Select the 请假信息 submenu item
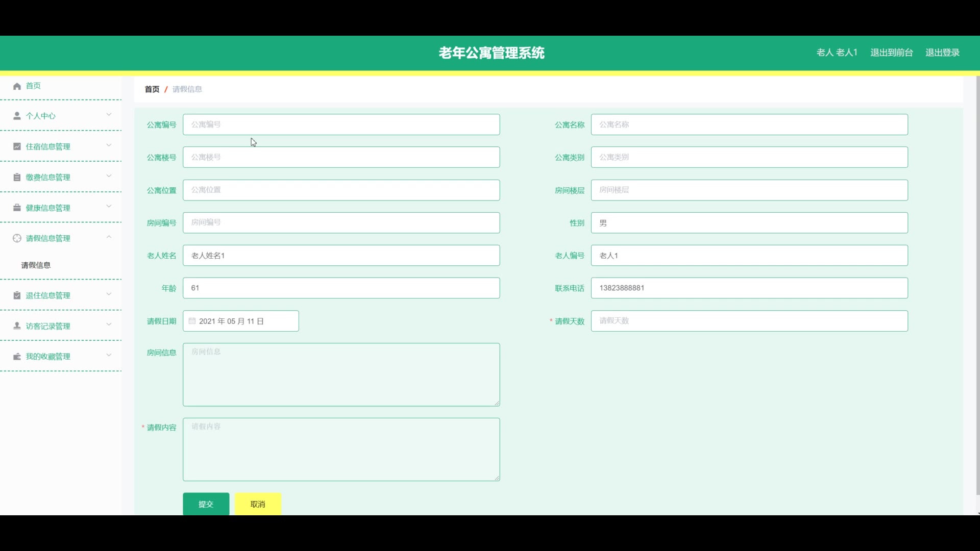980x551 pixels. tap(36, 265)
